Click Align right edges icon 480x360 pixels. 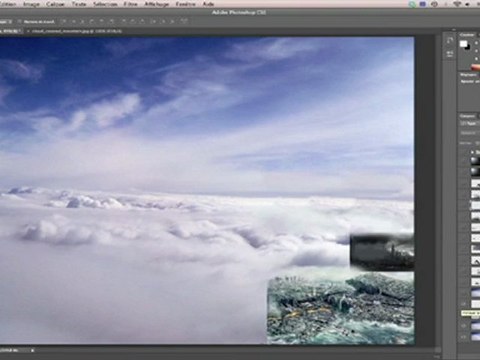(112, 21)
